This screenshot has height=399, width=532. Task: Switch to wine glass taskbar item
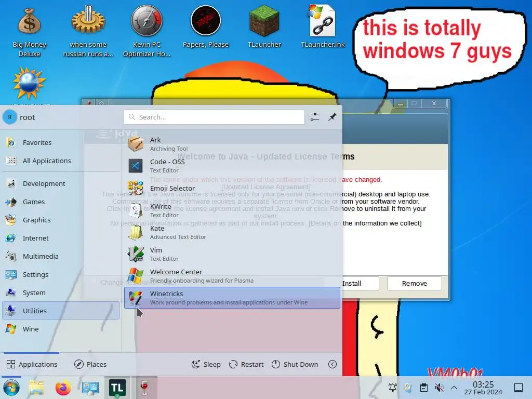144,388
